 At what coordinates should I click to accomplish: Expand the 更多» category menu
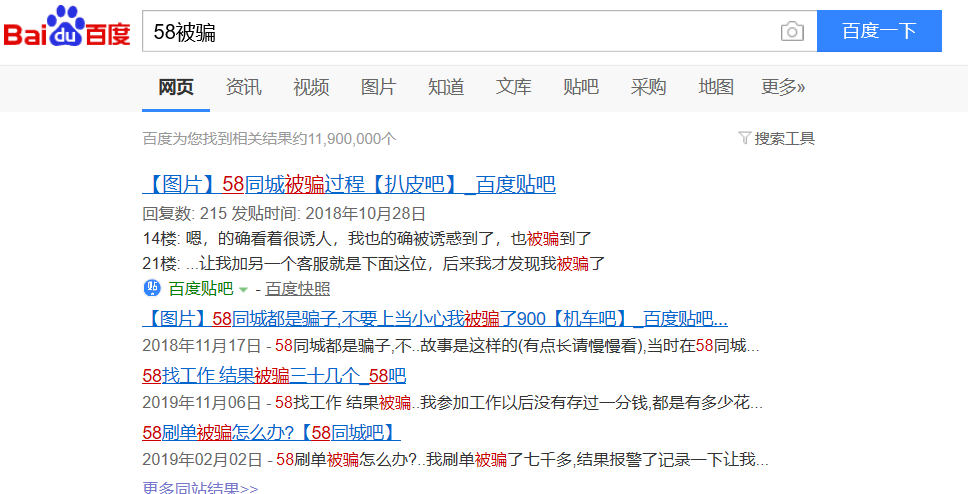pyautogui.click(x=783, y=87)
